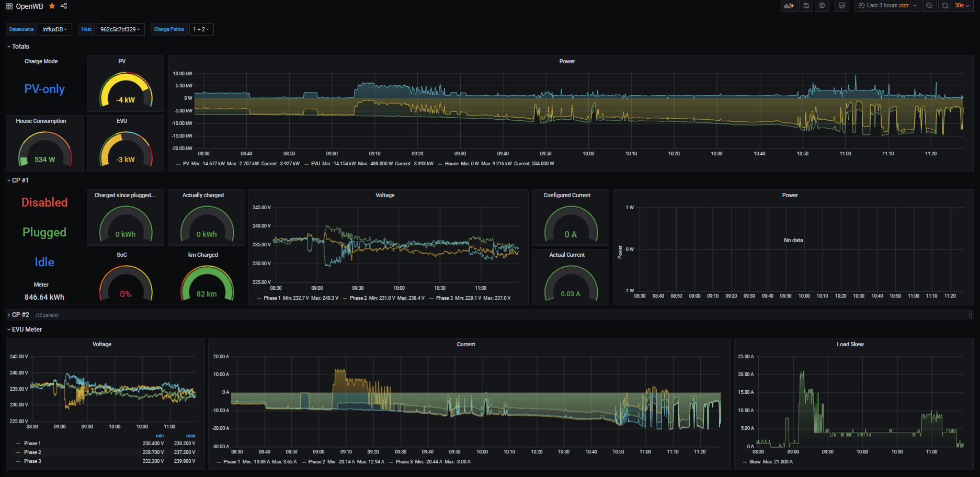
Task: Open the Totals Power graph title menu
Action: 567,61
